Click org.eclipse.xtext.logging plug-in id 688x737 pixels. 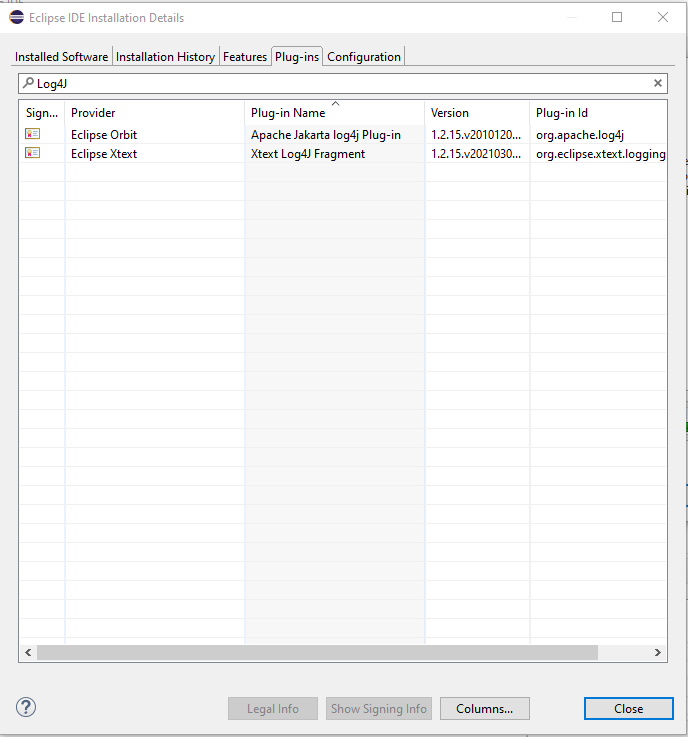[x=601, y=154]
